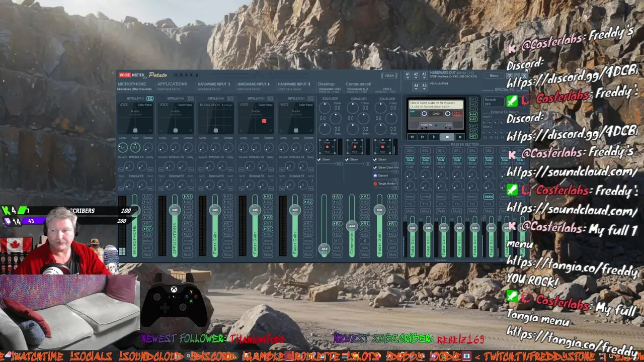
Task: Hit the cassette recorder stop button
Action: [x=447, y=137]
